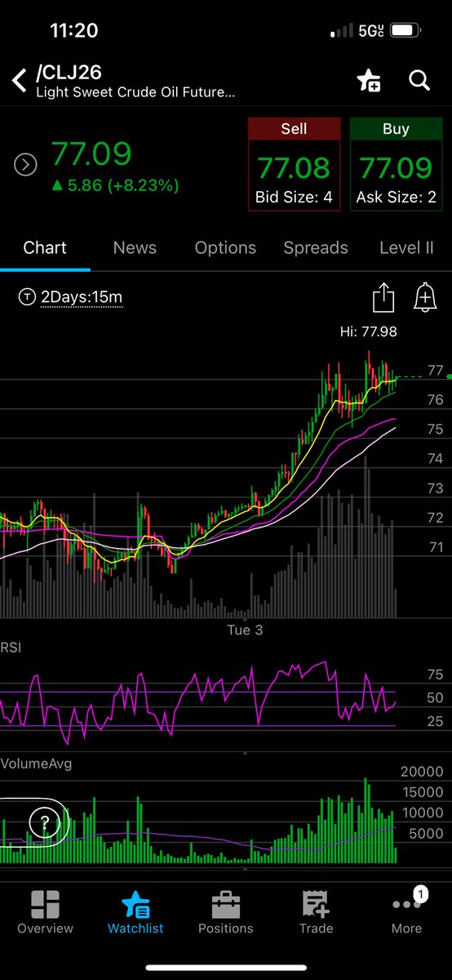Tap Light Sweet Crude Oil Future subtitle

click(135, 92)
